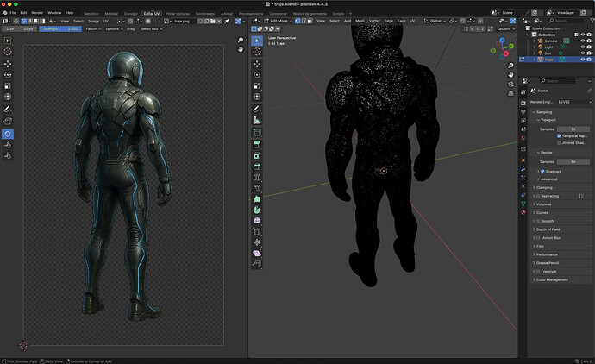Click the add workspace plus button
595x364 pixels.
(350, 14)
